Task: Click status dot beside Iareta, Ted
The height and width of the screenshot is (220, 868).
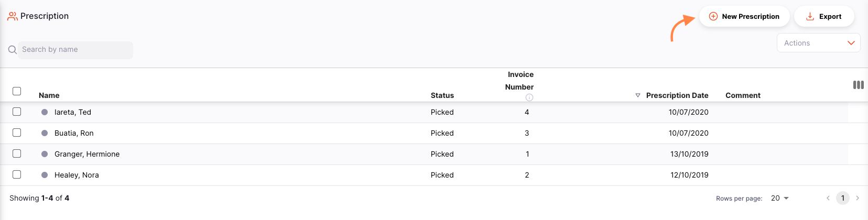Action: coord(45,112)
